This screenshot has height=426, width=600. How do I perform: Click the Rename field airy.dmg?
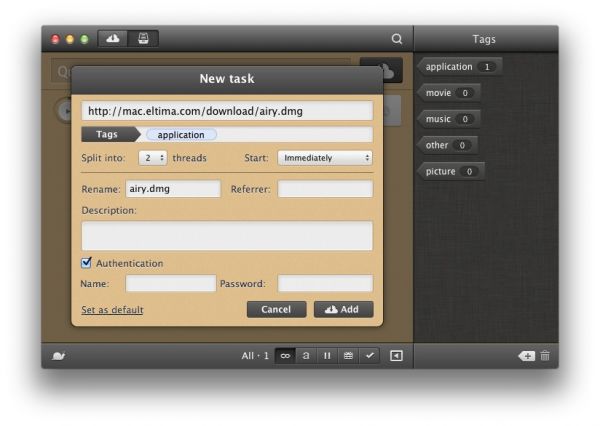(x=173, y=189)
